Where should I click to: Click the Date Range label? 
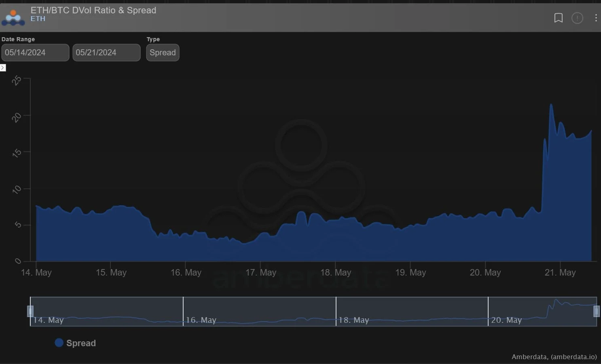(x=18, y=39)
